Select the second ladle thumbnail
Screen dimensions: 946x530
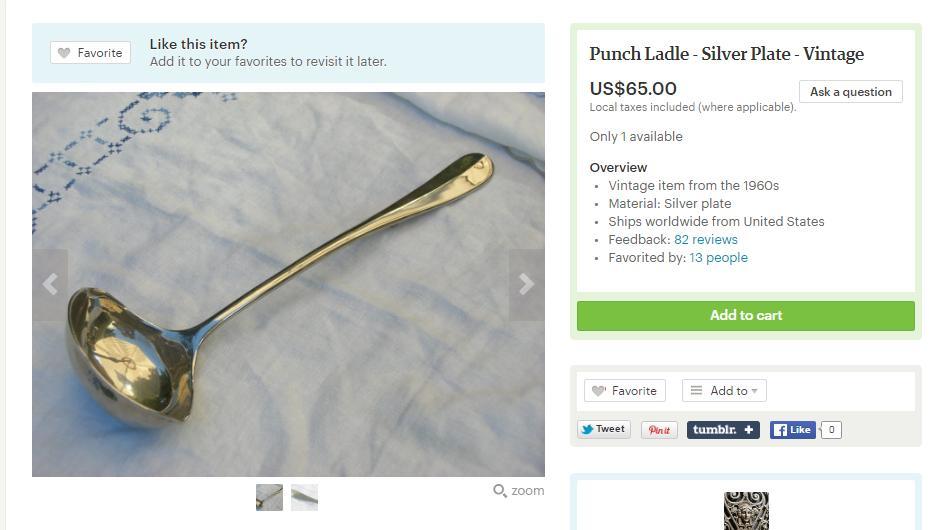304,497
